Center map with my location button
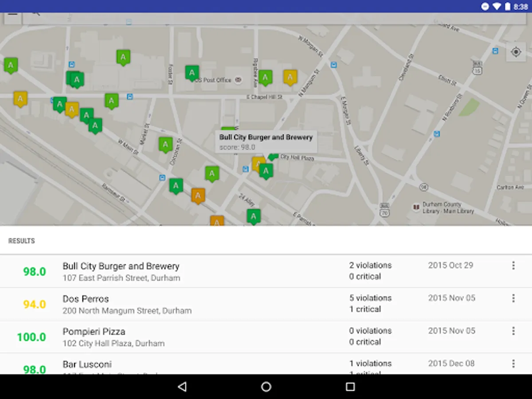The height and width of the screenshot is (399, 532). pyautogui.click(x=516, y=52)
